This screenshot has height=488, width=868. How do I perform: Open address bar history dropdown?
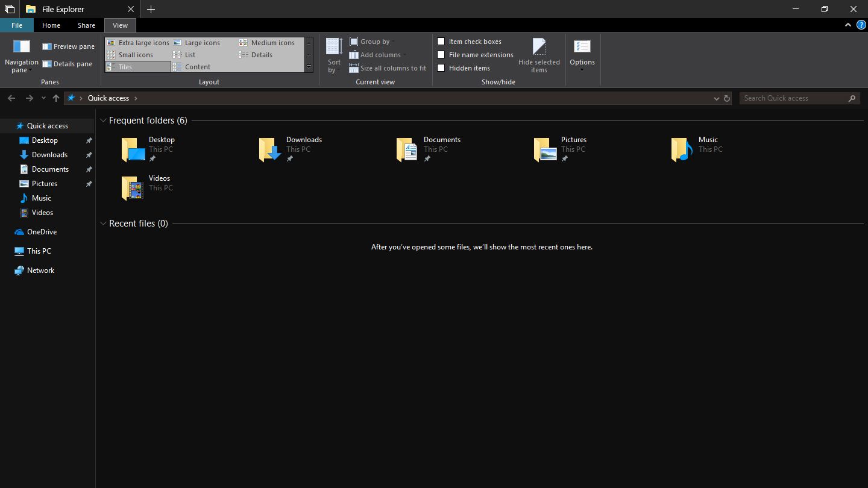click(x=716, y=98)
